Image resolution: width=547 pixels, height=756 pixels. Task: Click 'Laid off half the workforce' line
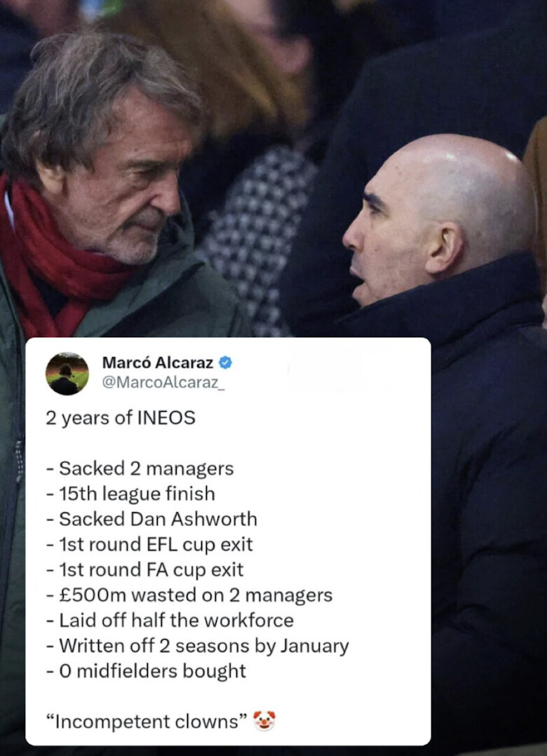[170, 620]
